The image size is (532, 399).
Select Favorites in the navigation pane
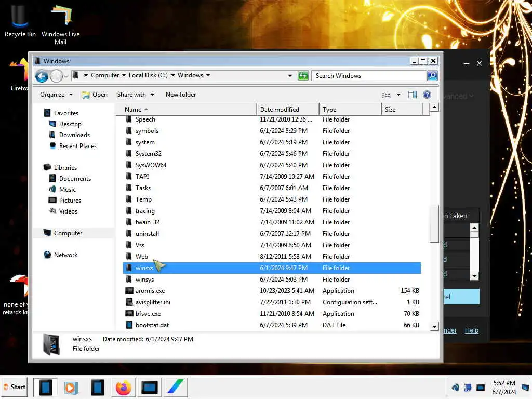pos(66,113)
